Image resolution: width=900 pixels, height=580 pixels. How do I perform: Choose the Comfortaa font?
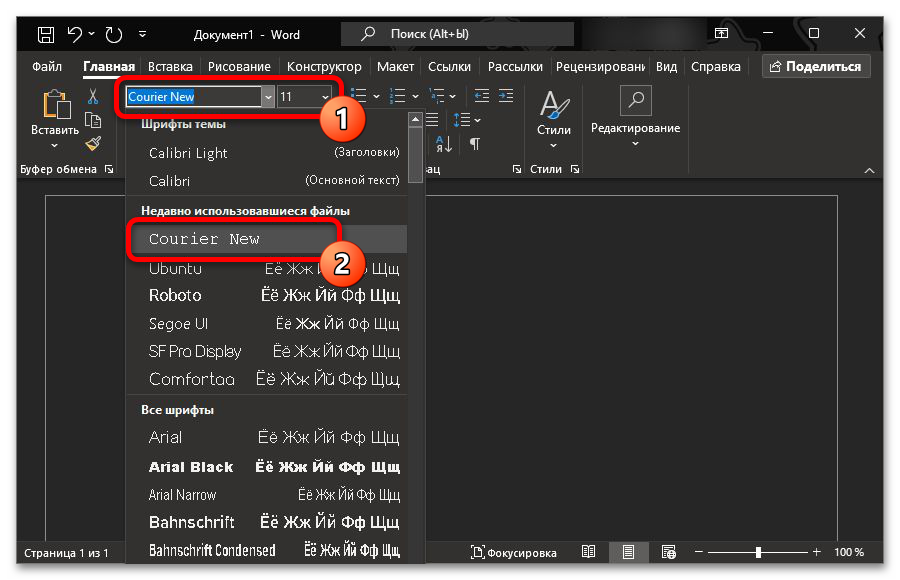click(266, 379)
